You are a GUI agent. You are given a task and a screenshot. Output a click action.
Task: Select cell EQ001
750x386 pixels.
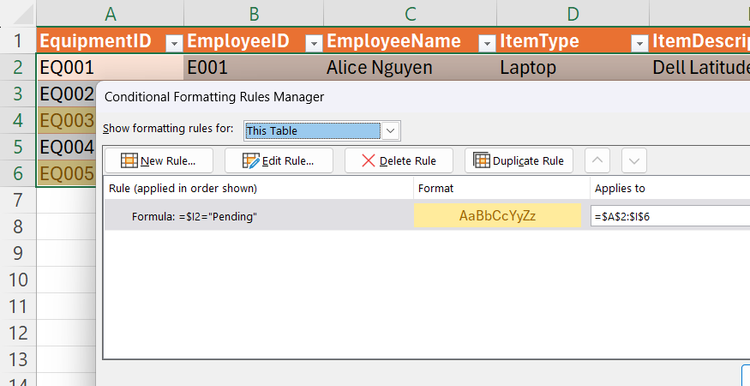coord(110,67)
